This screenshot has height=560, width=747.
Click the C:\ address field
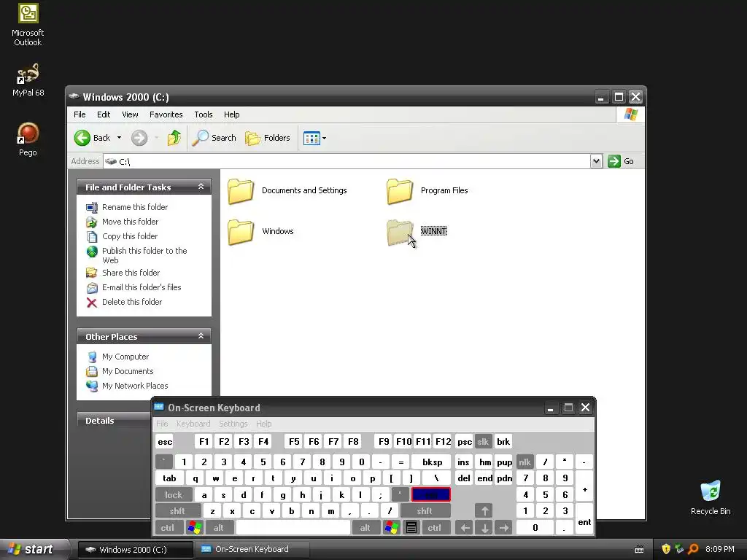click(347, 161)
